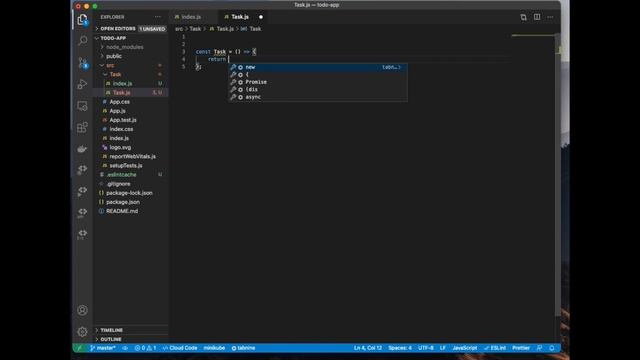This screenshot has width=640, height=360.
Task: Click the notifications bell icon
Action: click(x=552, y=348)
